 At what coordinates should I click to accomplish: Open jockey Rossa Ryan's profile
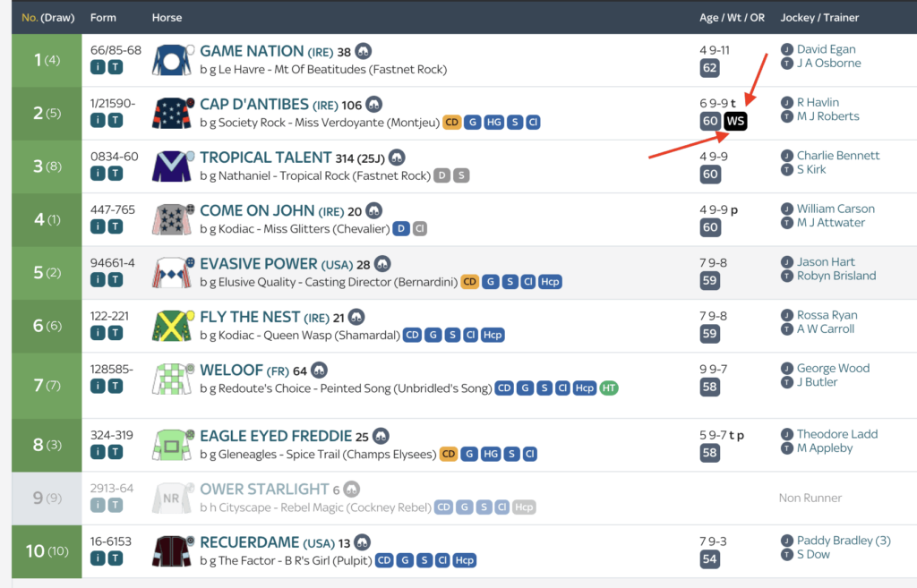click(x=827, y=315)
